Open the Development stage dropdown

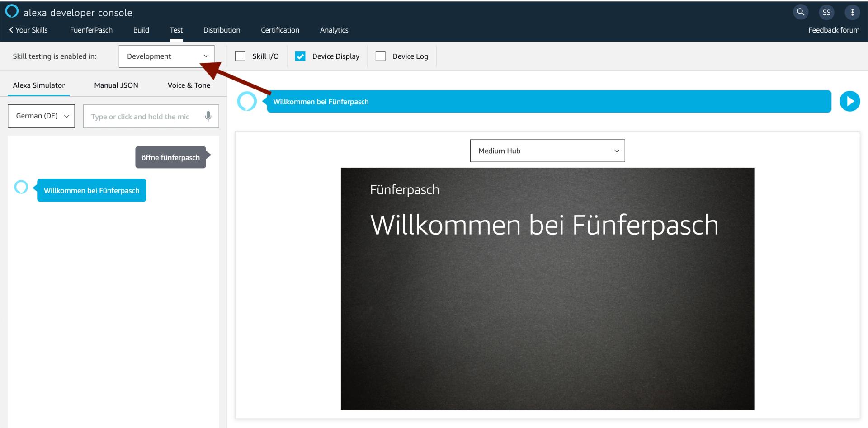click(166, 56)
